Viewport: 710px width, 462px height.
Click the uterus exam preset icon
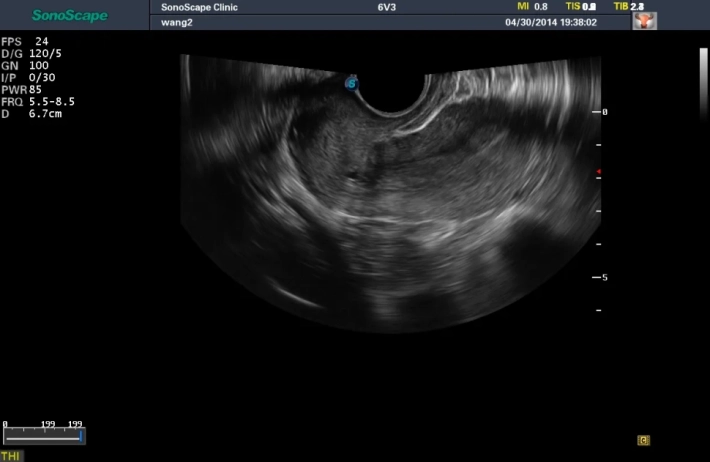tap(645, 20)
